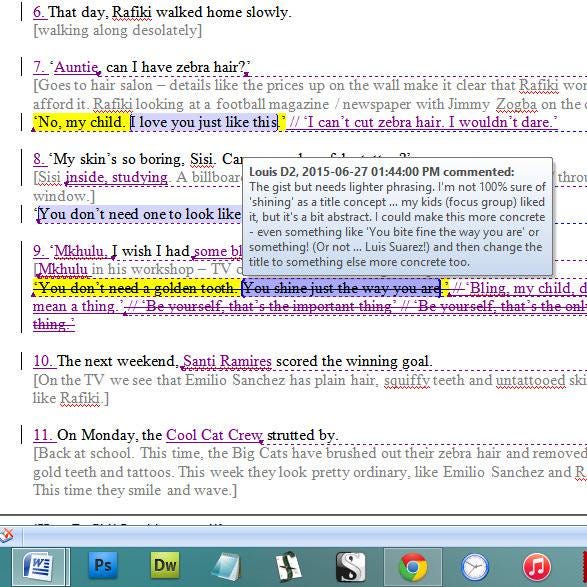Click the Louis D2 comment popup
The height and width of the screenshot is (587, 587).
click(x=398, y=217)
